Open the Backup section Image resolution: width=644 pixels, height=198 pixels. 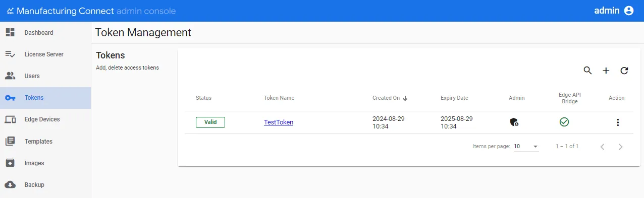click(45, 185)
